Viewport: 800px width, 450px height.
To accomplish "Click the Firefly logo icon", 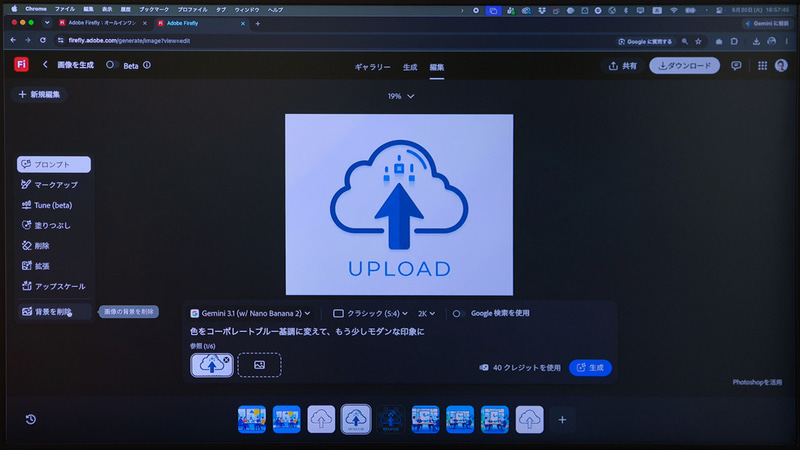I will pyautogui.click(x=21, y=64).
